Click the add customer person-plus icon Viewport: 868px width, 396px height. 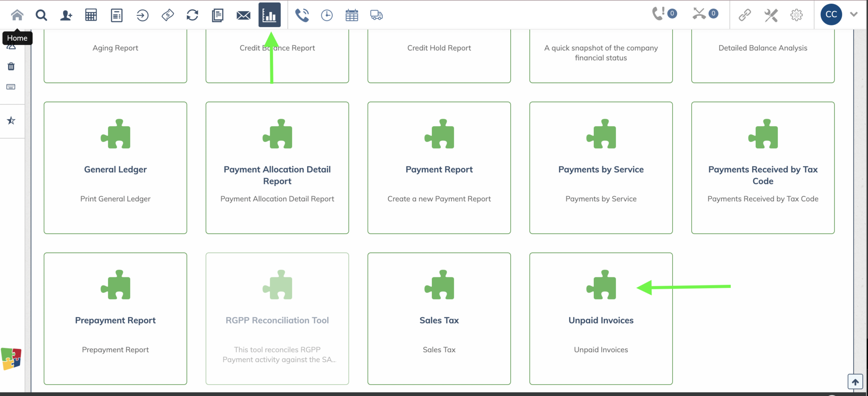(x=66, y=15)
